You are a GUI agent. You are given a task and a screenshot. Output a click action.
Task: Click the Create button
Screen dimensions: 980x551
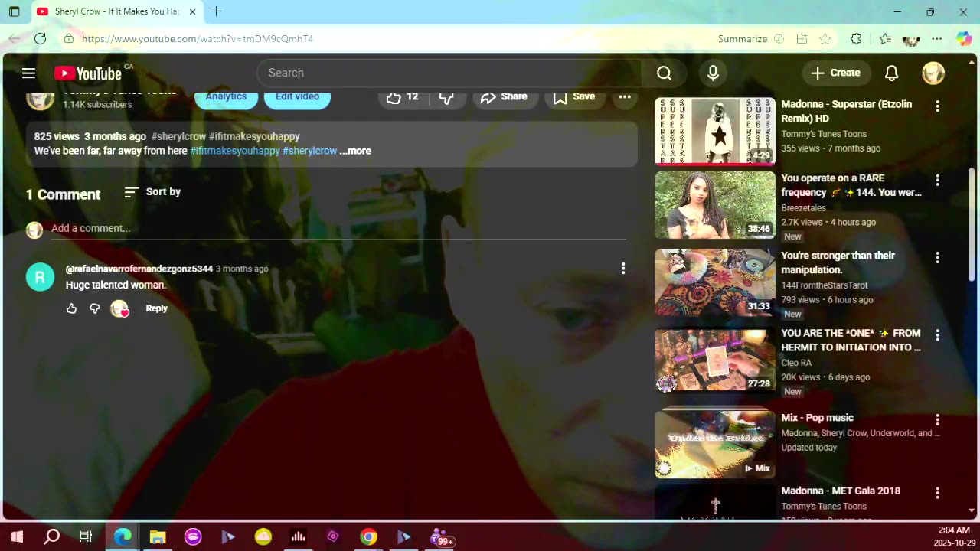(836, 73)
